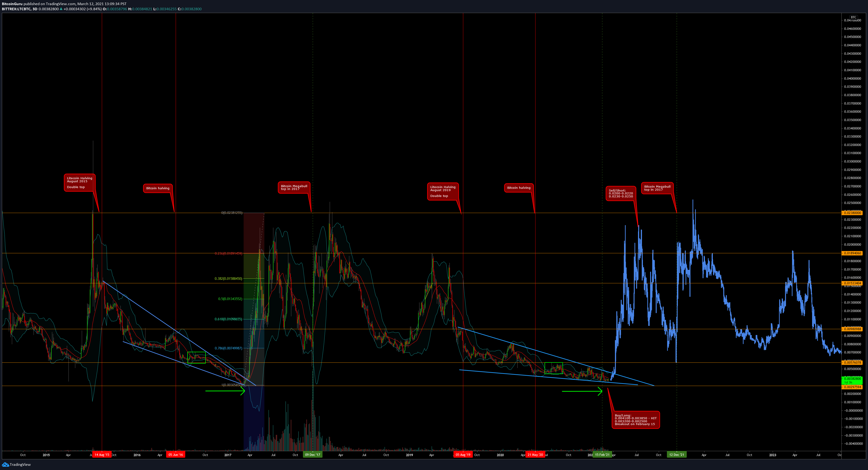Click the 2020 year label on time axis

500,455
